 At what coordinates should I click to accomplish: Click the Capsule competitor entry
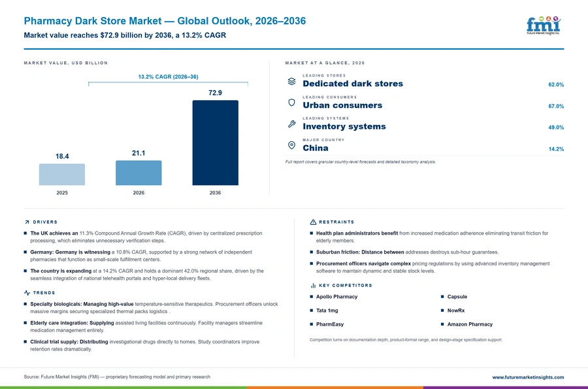click(x=457, y=297)
